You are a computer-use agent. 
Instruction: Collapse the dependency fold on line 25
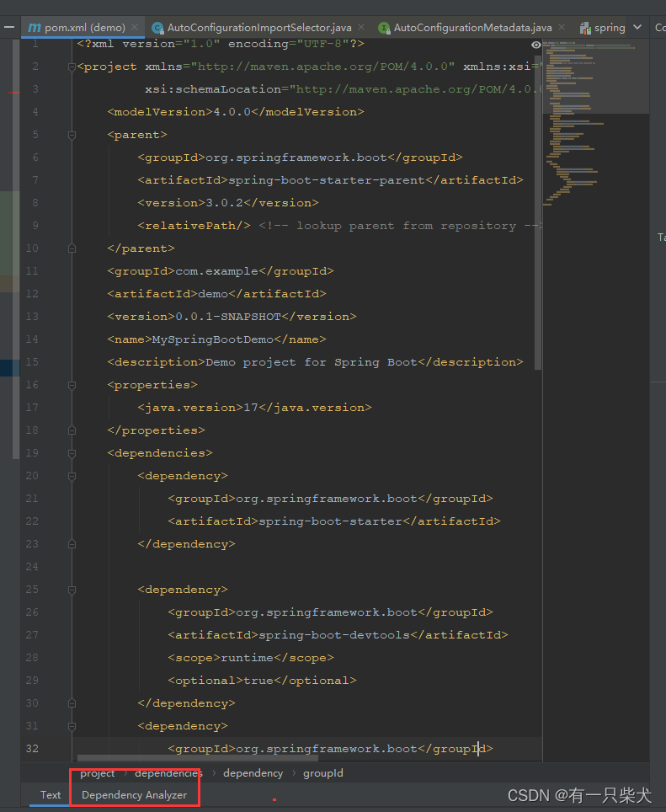coord(72,590)
